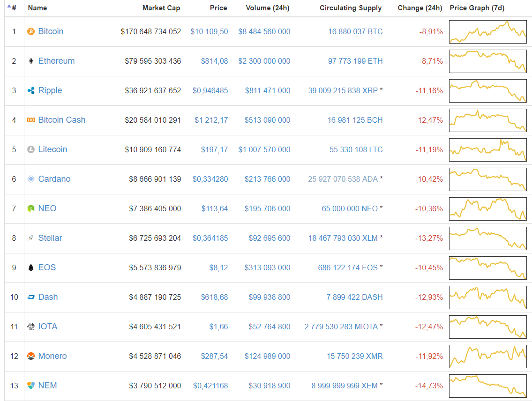Open Ethereum's 7d price graph thumbnail

click(x=487, y=61)
